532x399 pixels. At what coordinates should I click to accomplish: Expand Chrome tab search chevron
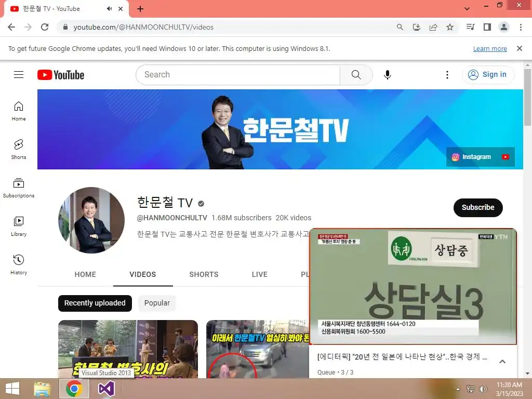point(467,9)
